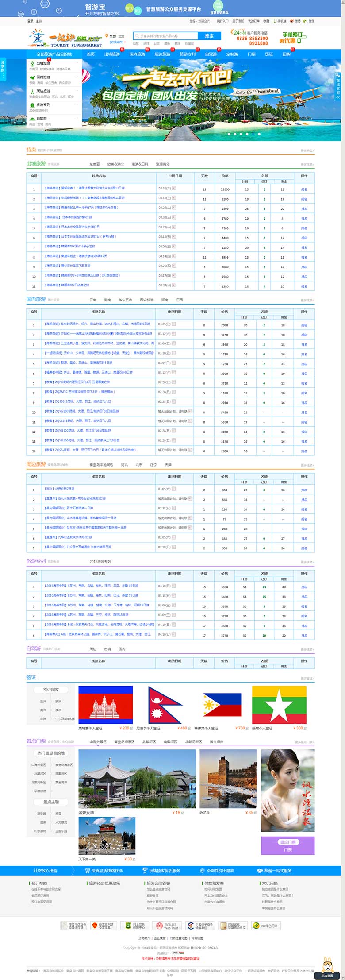This screenshot has height=980, width=345.
Task: Open the 切换城市 city switch dropdown
Action: coord(118,42)
